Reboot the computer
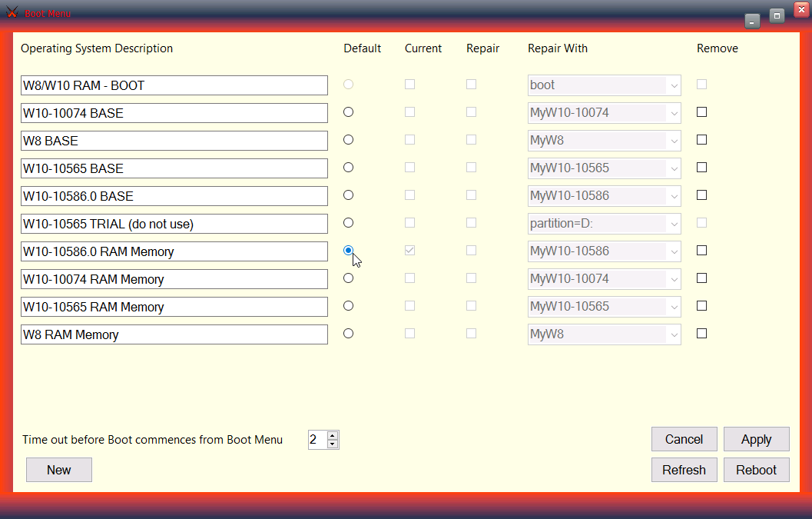Image resolution: width=812 pixels, height=519 pixels. pyautogui.click(x=756, y=470)
